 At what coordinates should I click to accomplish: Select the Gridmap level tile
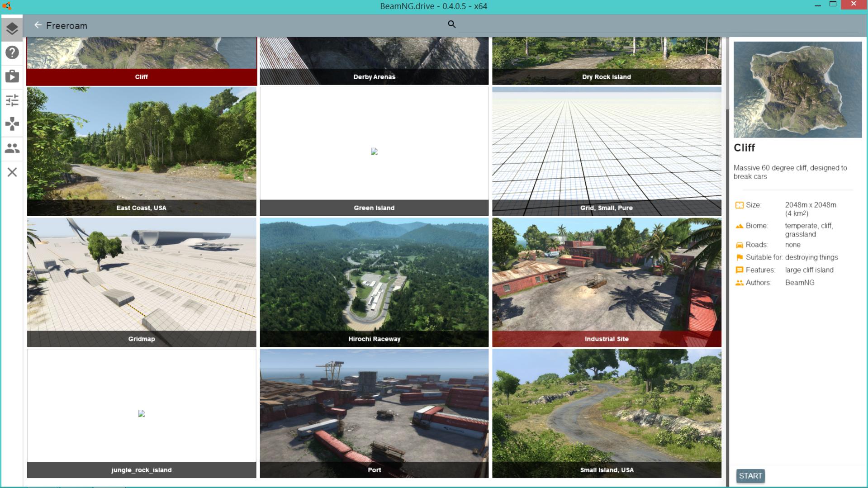(x=142, y=282)
